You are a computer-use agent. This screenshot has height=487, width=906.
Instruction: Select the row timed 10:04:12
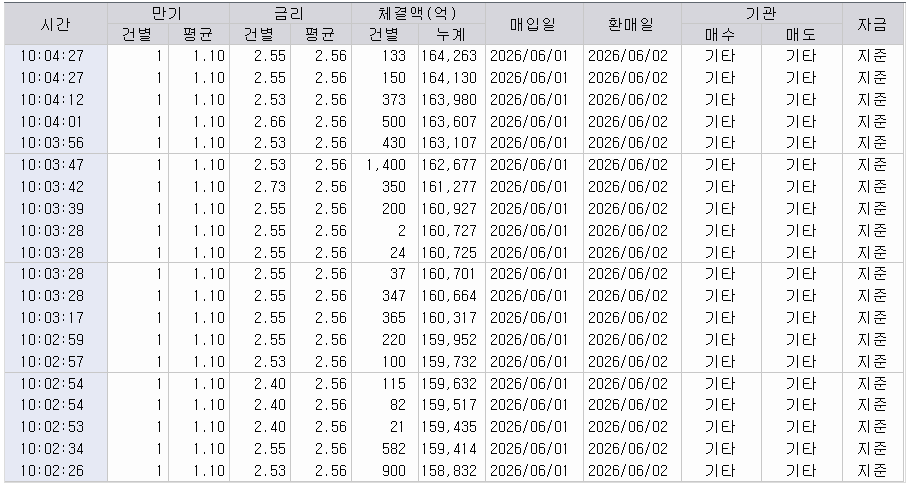[x=453, y=100]
